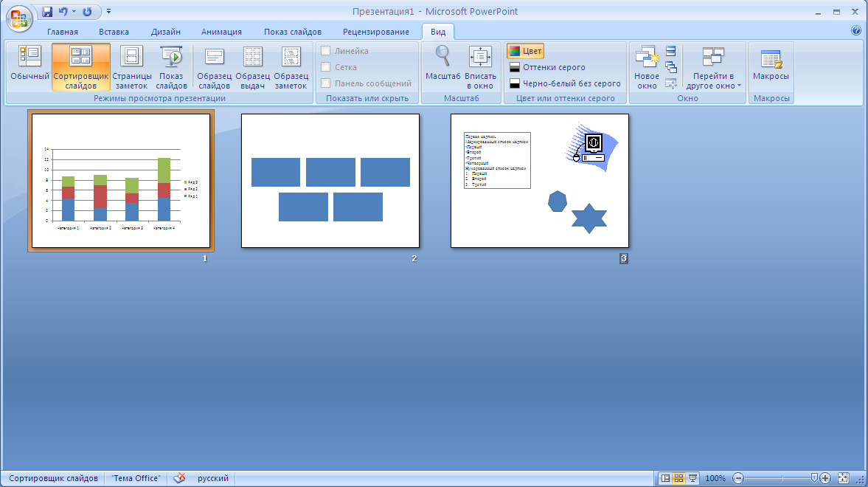Open the Главная tab
This screenshot has width=868, height=487.
[x=63, y=32]
